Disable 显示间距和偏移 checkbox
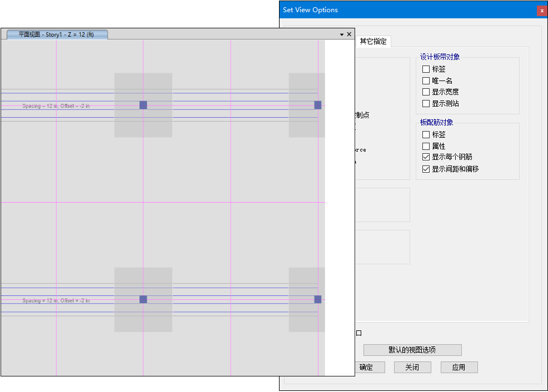This screenshot has width=548, height=392. click(x=426, y=169)
